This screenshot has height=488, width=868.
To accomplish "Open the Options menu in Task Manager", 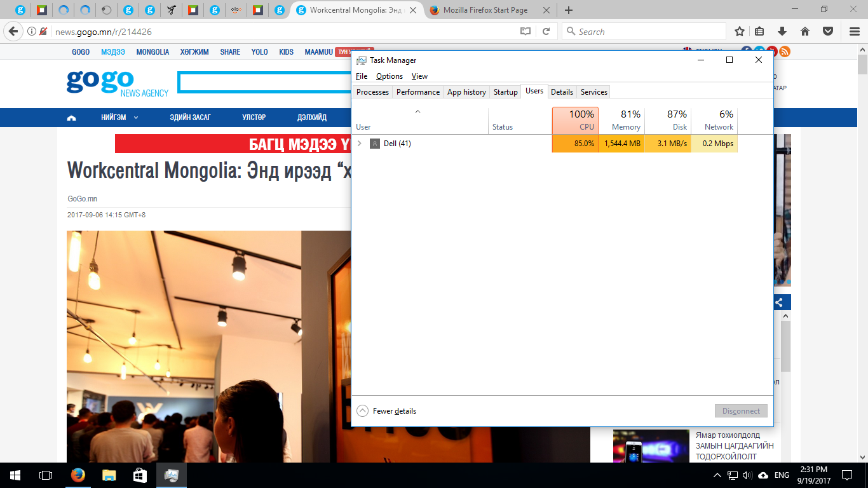I will [390, 76].
